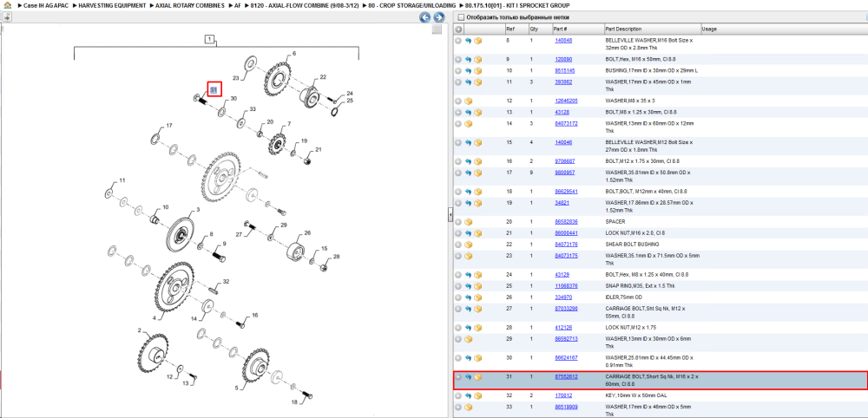
Task: Open 8120 - AXIAL-FLOW COMBINE breadcrumb
Action: [305, 5]
